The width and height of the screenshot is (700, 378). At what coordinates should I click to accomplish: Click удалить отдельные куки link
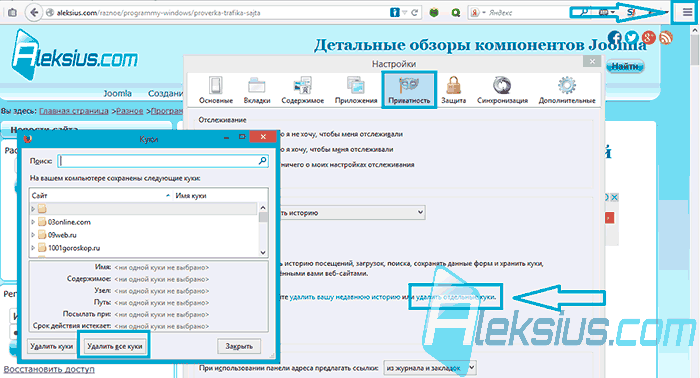(455, 297)
